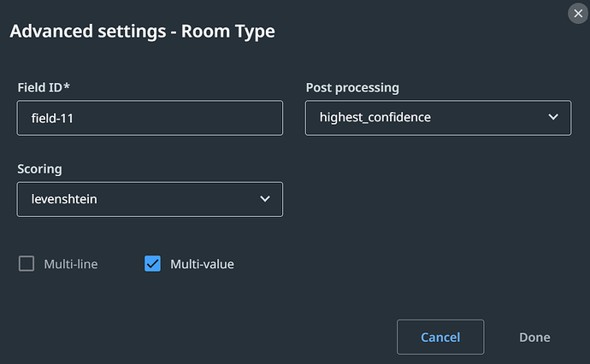Image resolution: width=590 pixels, height=364 pixels.
Task: Click the required asterisk beside Field ID
Action: [x=67, y=86]
